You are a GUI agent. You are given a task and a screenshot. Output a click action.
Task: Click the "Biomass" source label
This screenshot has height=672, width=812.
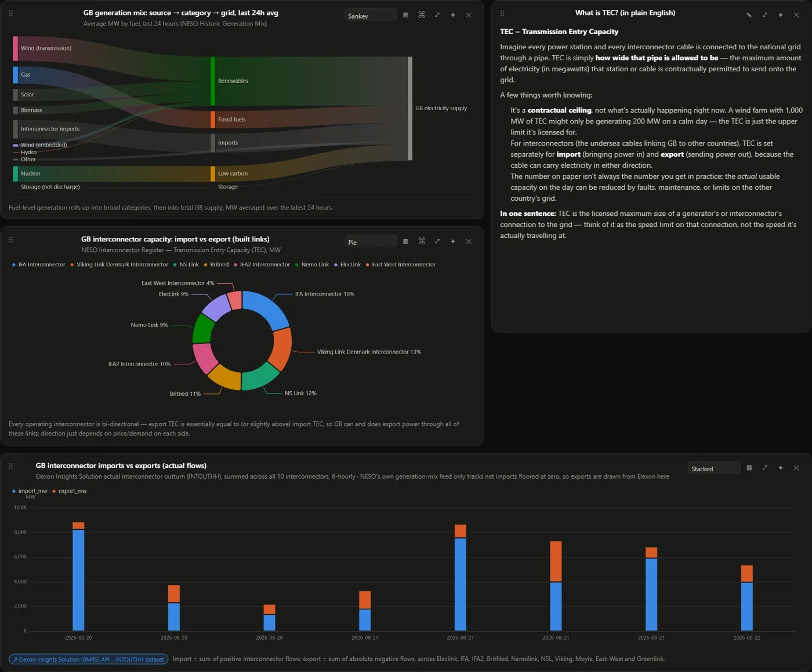pyautogui.click(x=31, y=110)
